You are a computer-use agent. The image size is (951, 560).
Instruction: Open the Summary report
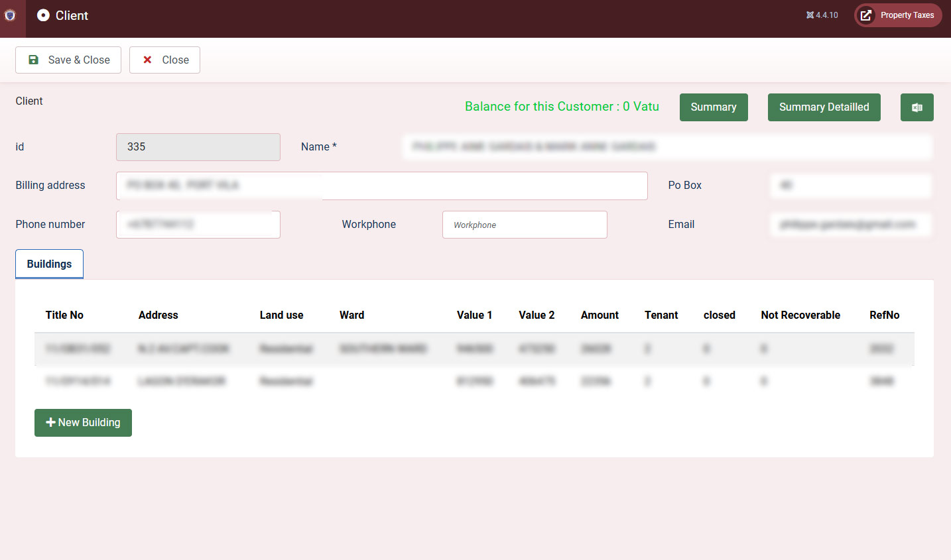pyautogui.click(x=713, y=107)
